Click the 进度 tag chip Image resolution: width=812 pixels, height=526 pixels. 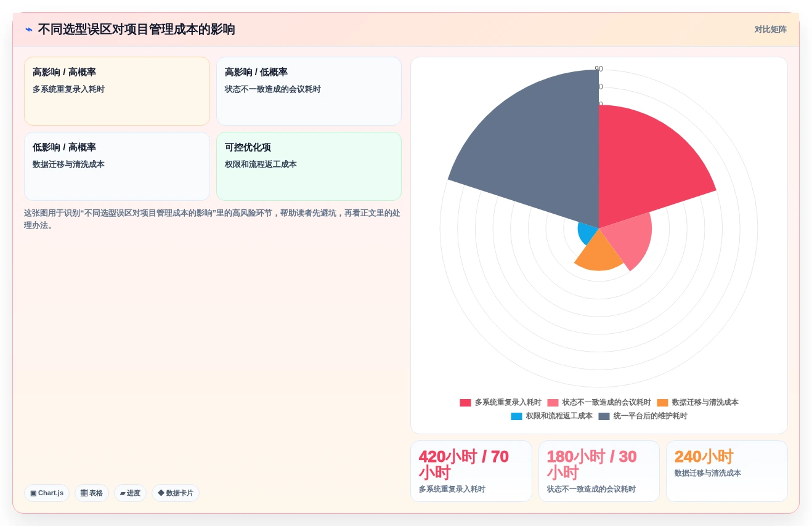[x=130, y=493]
